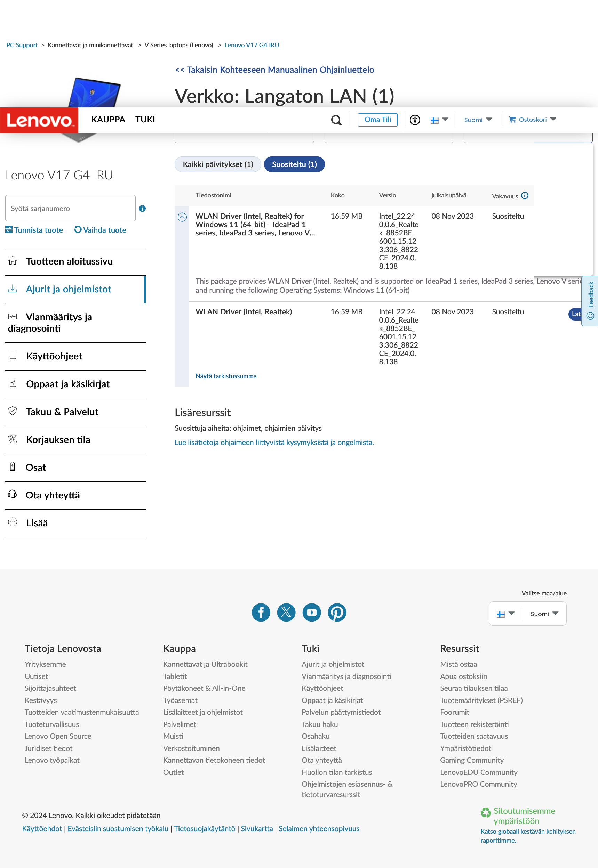Select the Kaikki päivitykset (1) tab
The width and height of the screenshot is (598, 868).
click(218, 164)
